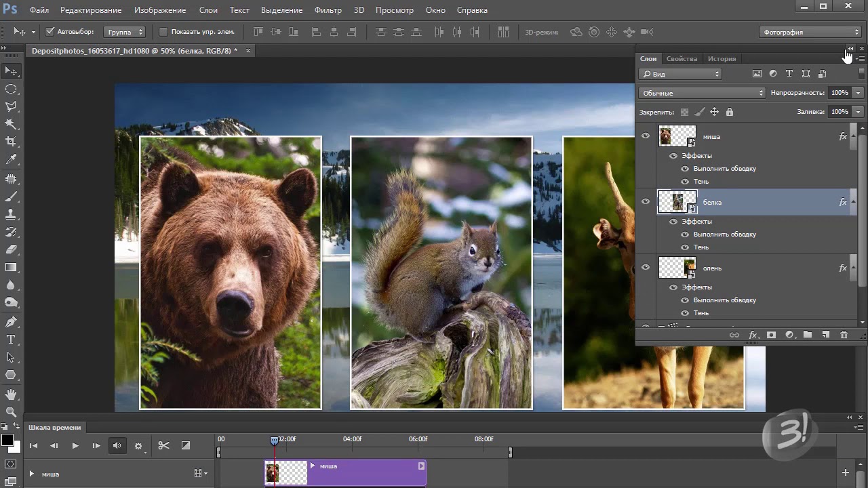This screenshot has width=868, height=488.
Task: Switch to the История tab
Action: [722, 59]
